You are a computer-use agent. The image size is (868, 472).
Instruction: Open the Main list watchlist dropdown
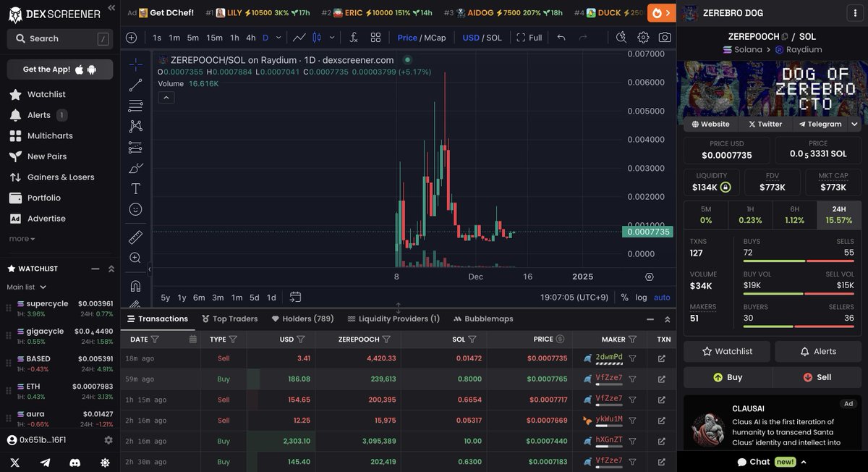[x=27, y=287]
